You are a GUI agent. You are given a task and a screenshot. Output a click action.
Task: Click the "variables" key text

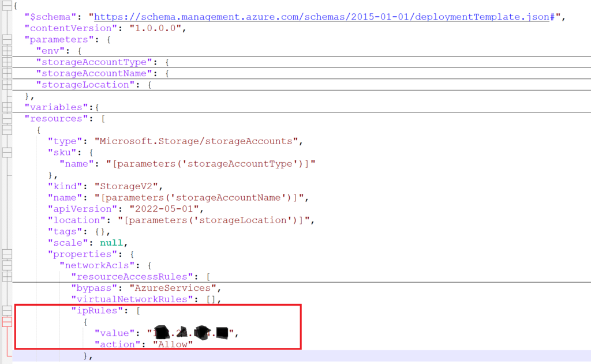pos(56,107)
